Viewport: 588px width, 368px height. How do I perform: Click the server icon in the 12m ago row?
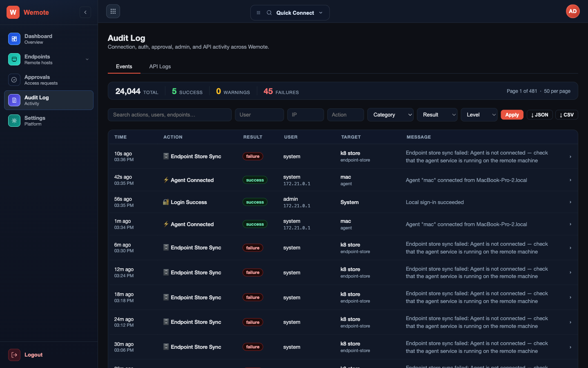[166, 272]
